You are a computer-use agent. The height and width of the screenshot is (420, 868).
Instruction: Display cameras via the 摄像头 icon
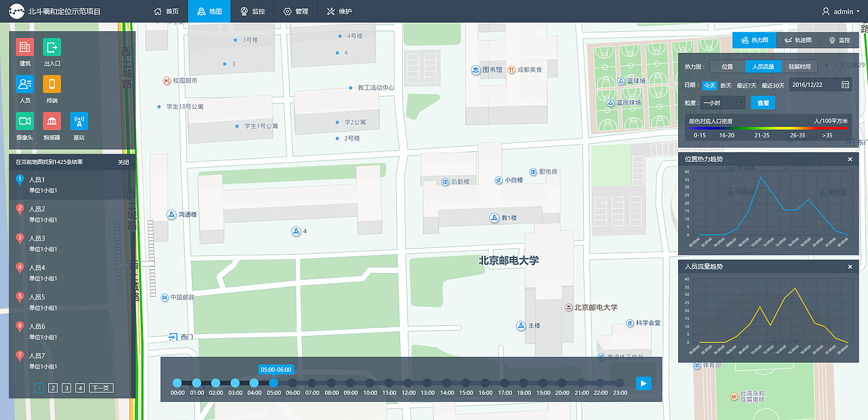tap(24, 121)
